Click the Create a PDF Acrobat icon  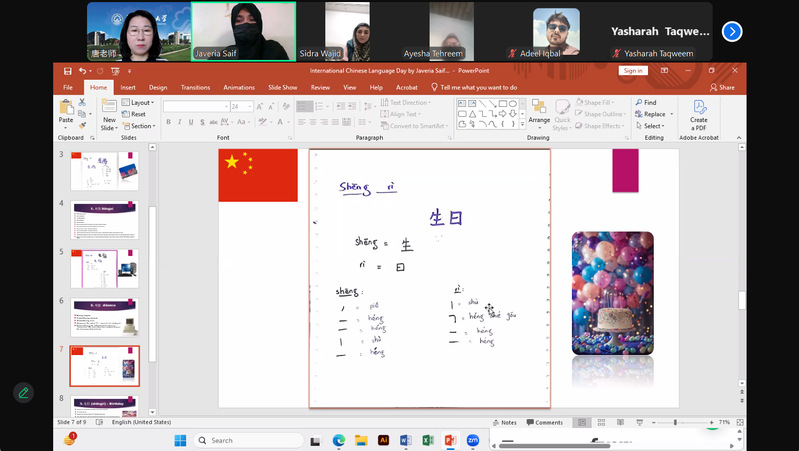pos(699,115)
